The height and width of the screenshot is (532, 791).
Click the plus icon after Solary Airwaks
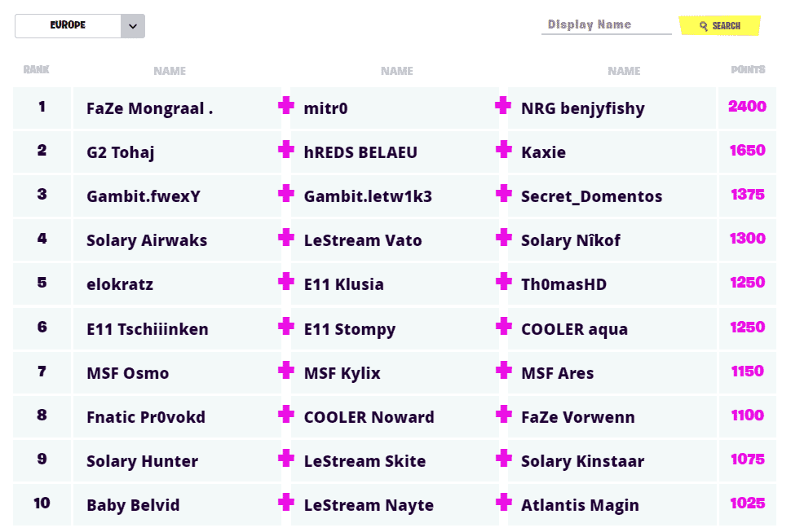click(x=286, y=237)
